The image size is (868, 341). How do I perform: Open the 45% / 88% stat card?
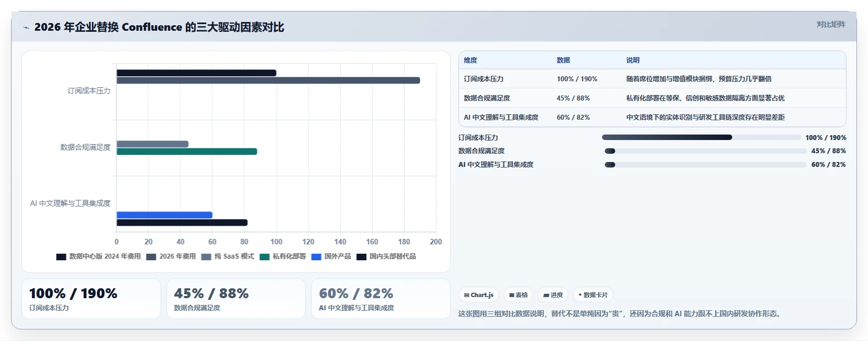(236, 299)
